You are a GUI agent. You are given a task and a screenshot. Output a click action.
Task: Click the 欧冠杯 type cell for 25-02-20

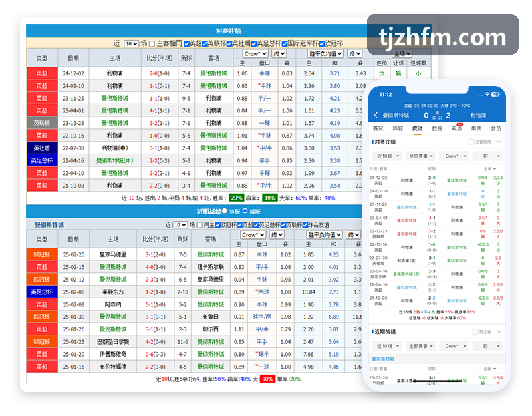tap(42, 254)
